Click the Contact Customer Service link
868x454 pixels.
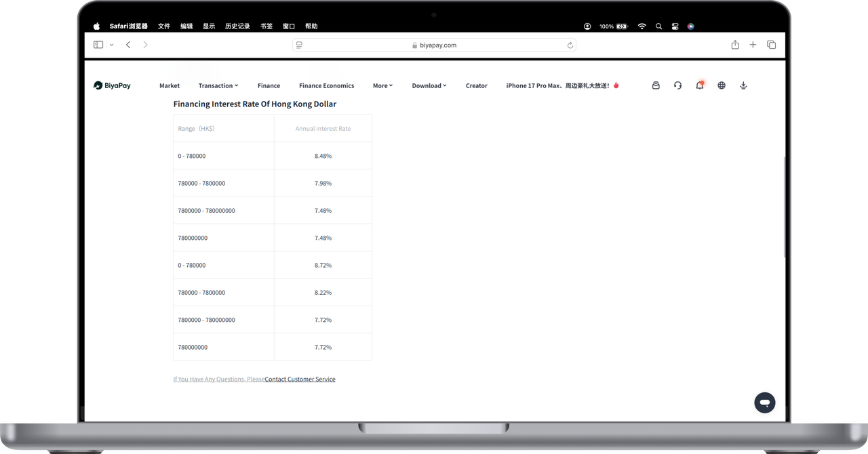[x=300, y=379]
